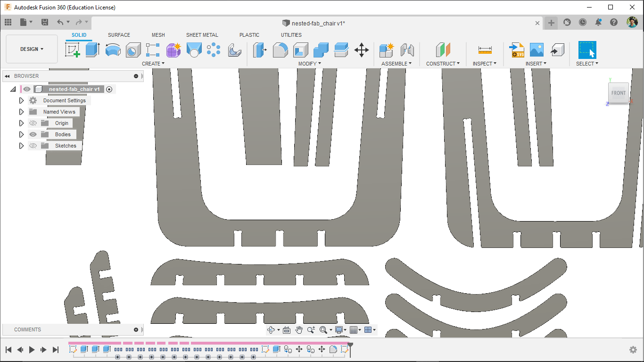Select the Hole tool

click(133, 49)
